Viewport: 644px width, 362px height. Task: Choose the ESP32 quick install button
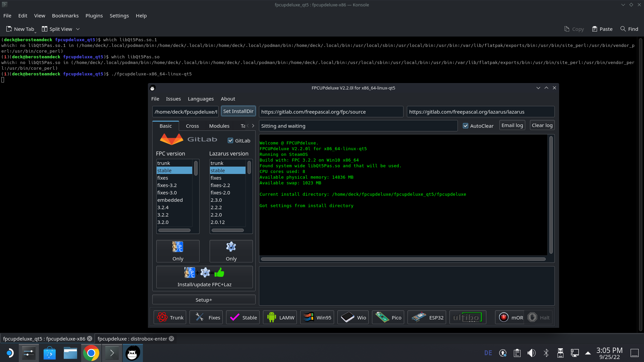pyautogui.click(x=427, y=317)
